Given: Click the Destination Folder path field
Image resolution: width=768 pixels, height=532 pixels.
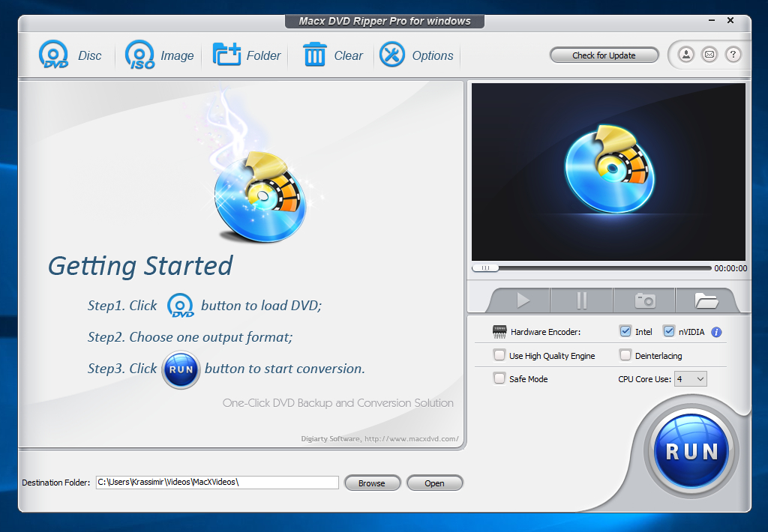Looking at the screenshot, I should (217, 483).
